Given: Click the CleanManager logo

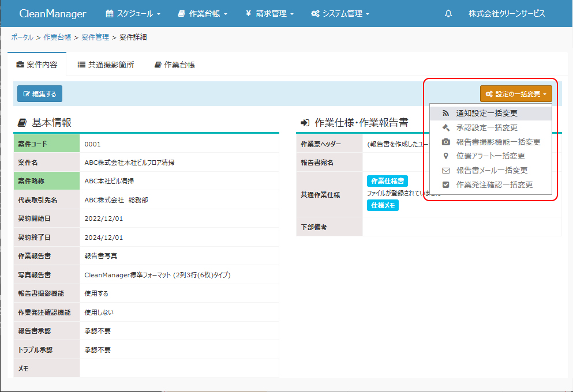Looking at the screenshot, I should point(53,14).
